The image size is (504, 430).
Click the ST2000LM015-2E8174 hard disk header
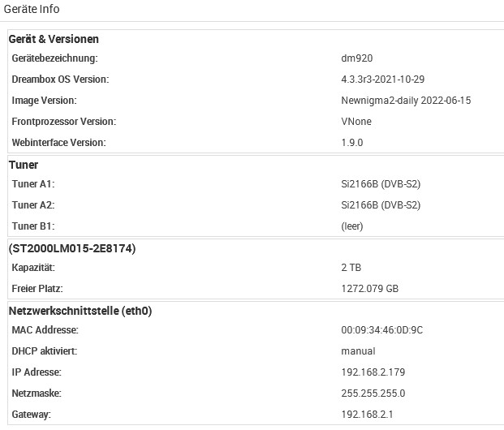[x=71, y=248]
